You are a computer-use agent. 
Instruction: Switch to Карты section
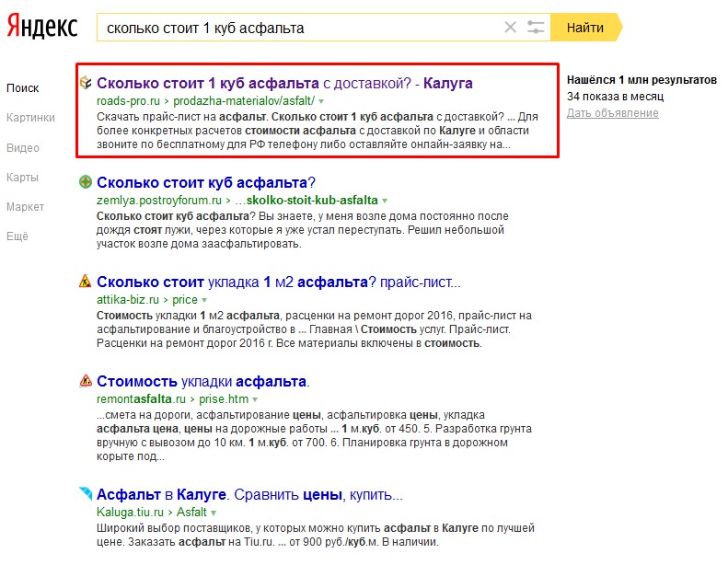22,178
